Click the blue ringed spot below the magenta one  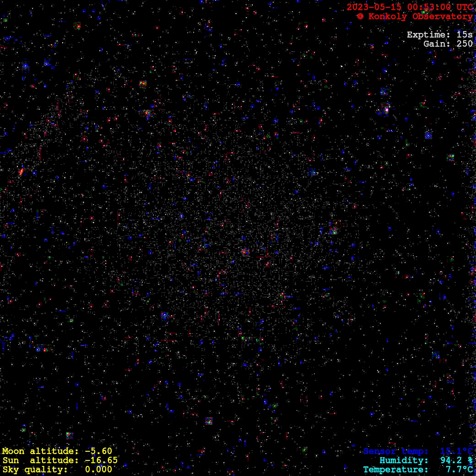pyautogui.click(x=428, y=135)
